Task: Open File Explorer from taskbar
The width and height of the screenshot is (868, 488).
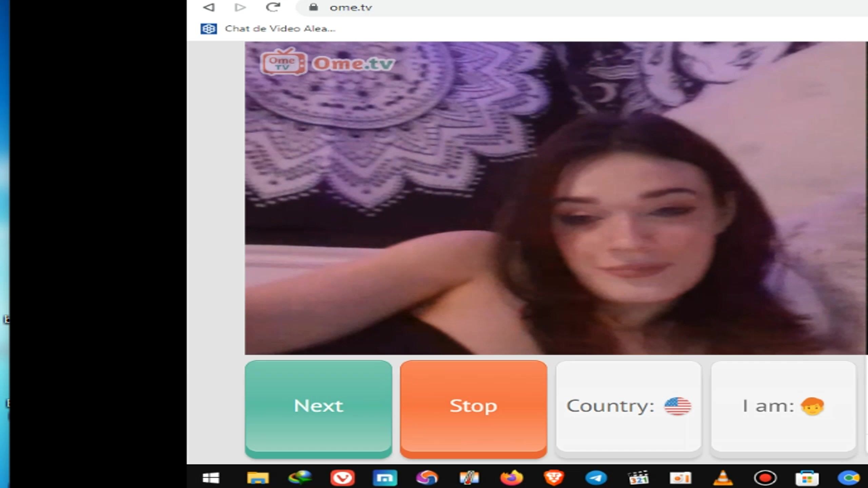Action: tap(258, 478)
